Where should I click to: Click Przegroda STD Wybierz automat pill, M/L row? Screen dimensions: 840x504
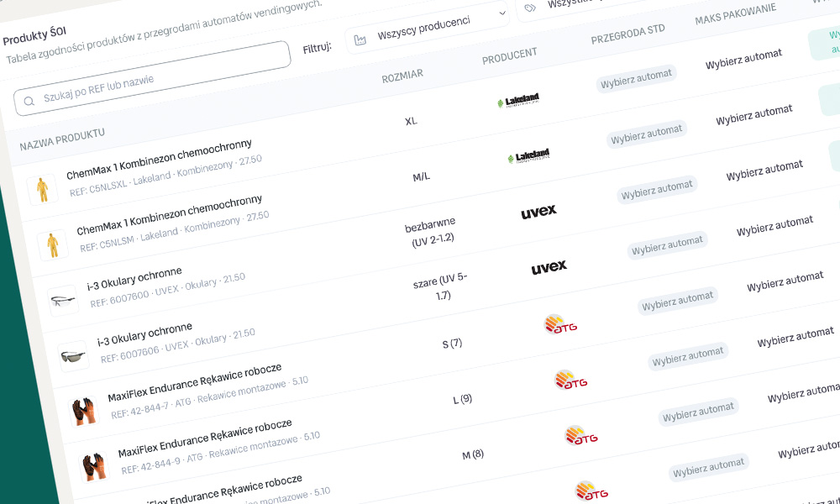(647, 134)
